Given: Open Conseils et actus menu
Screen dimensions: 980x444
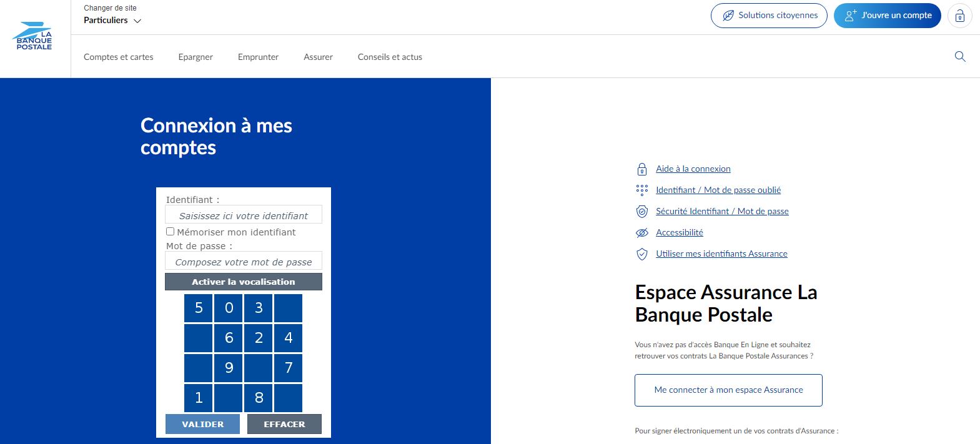Looking at the screenshot, I should pyautogui.click(x=390, y=57).
